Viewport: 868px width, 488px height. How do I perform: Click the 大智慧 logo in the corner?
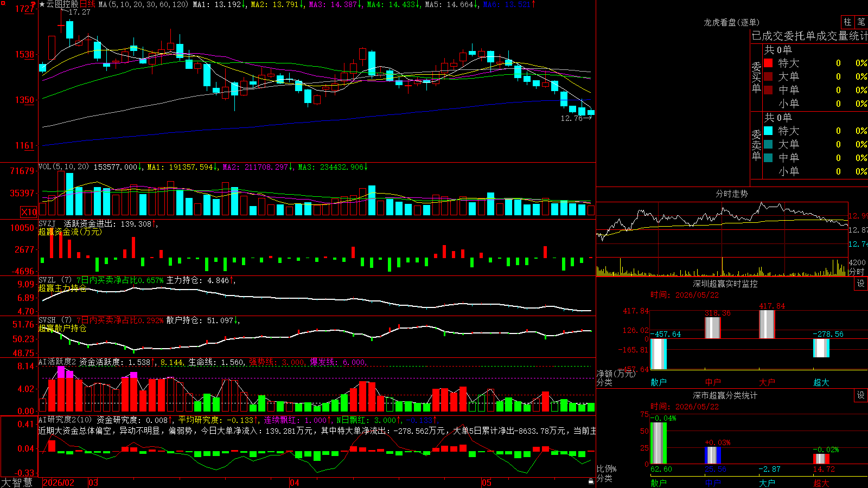point(17,483)
